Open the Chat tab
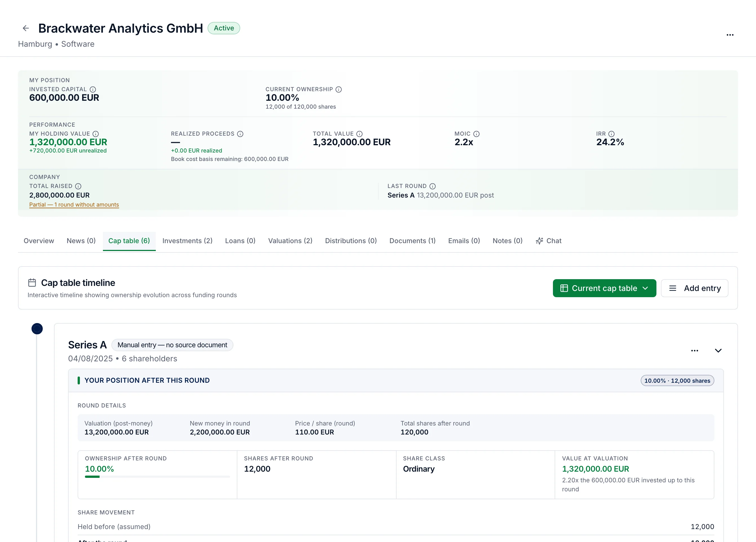Image resolution: width=756 pixels, height=542 pixels. click(549, 241)
